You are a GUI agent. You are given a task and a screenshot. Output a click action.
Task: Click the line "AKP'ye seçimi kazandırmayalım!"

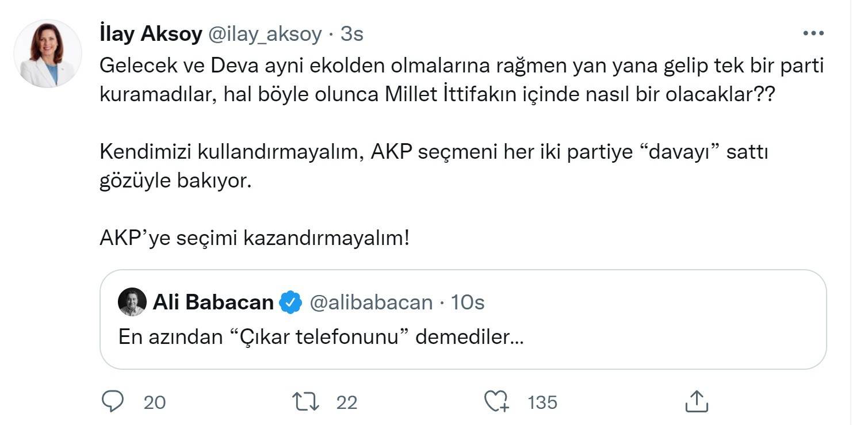254,238
